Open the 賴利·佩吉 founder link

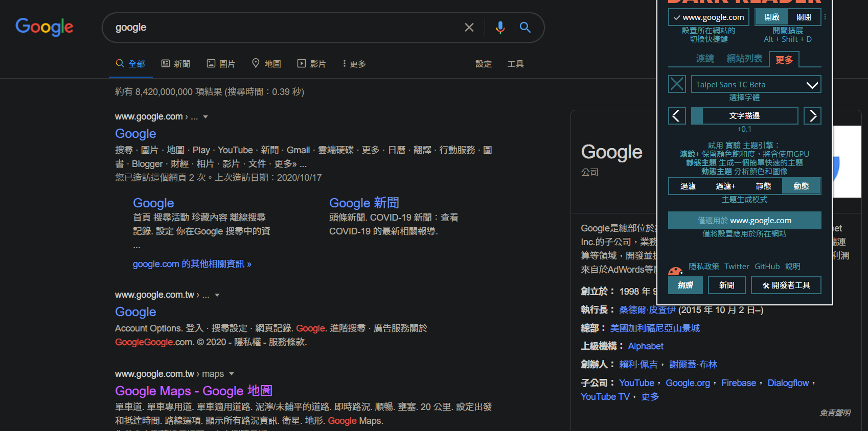click(638, 365)
